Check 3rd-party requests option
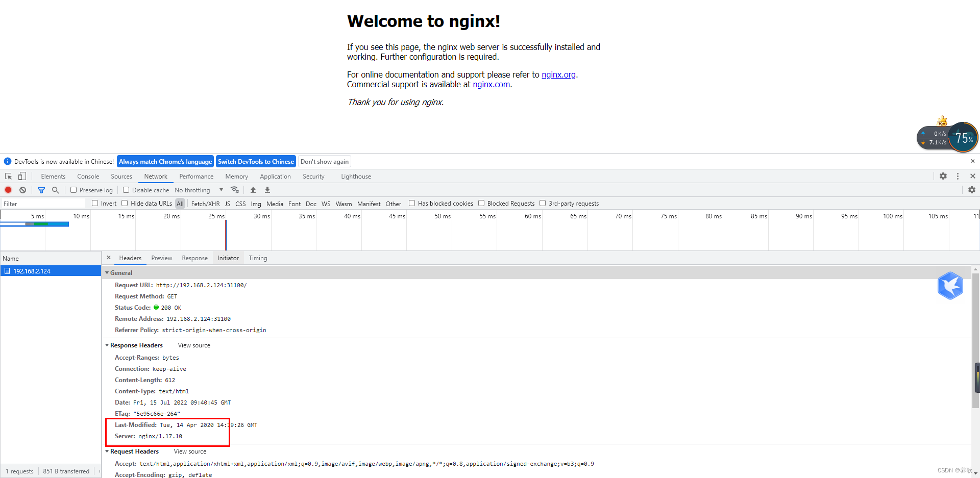This screenshot has height=478, width=980. point(543,203)
